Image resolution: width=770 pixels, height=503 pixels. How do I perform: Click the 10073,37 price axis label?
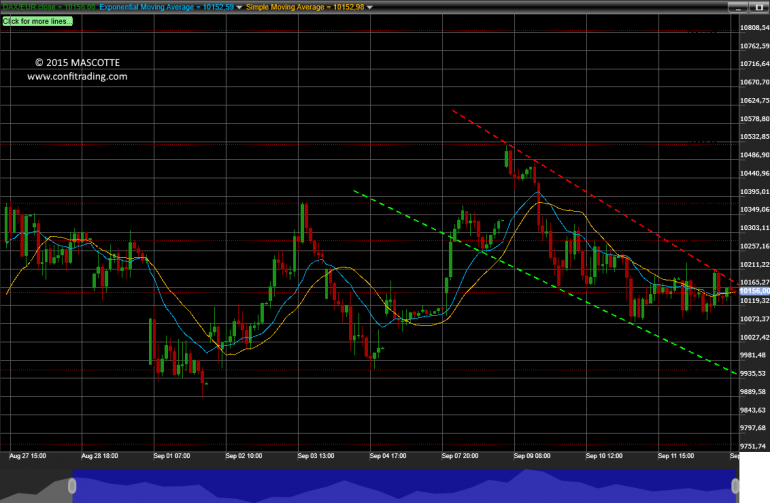755,319
